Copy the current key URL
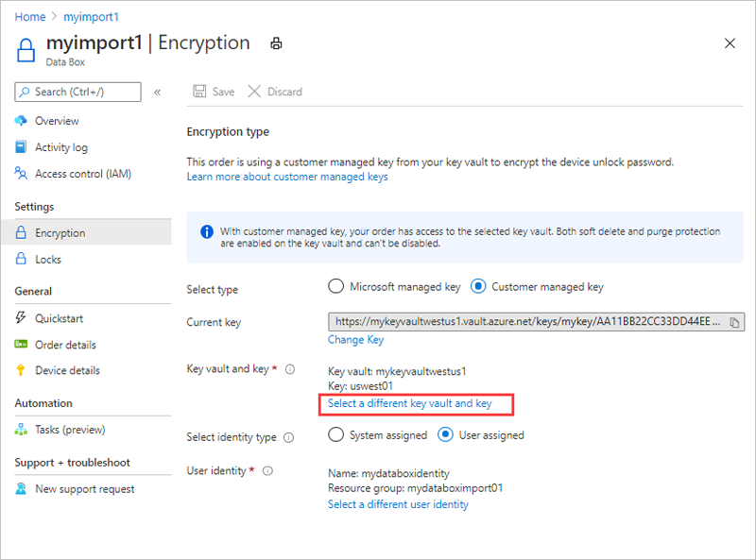Image resolution: width=756 pixels, height=560 pixels. coord(736,322)
